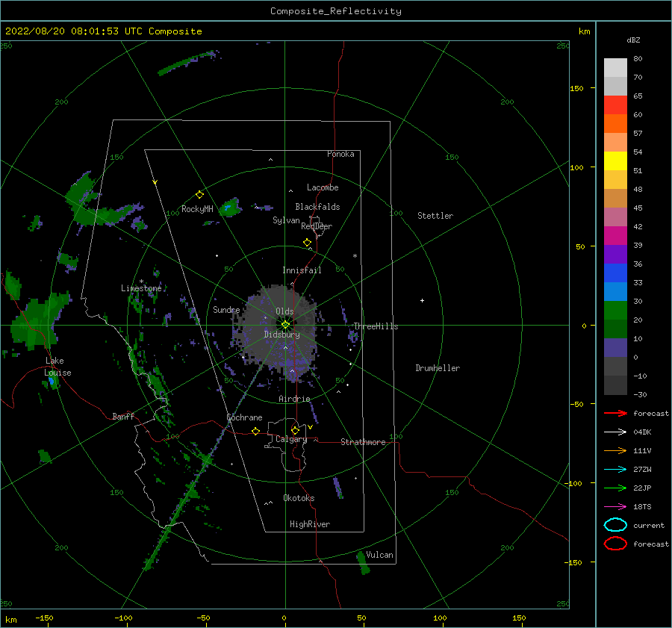Image resolution: width=672 pixels, height=628 pixels.
Task: Click the green echo near Vulcan
Action: pos(363,563)
